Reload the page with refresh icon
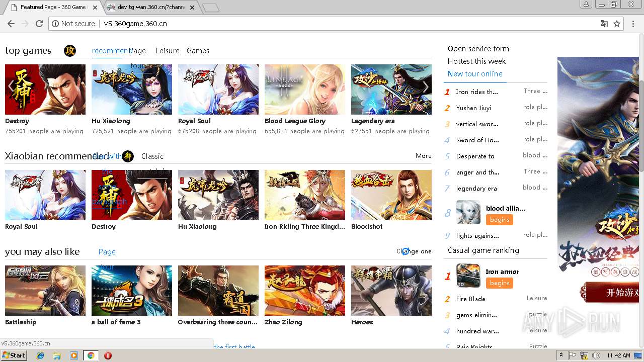 [x=39, y=24]
